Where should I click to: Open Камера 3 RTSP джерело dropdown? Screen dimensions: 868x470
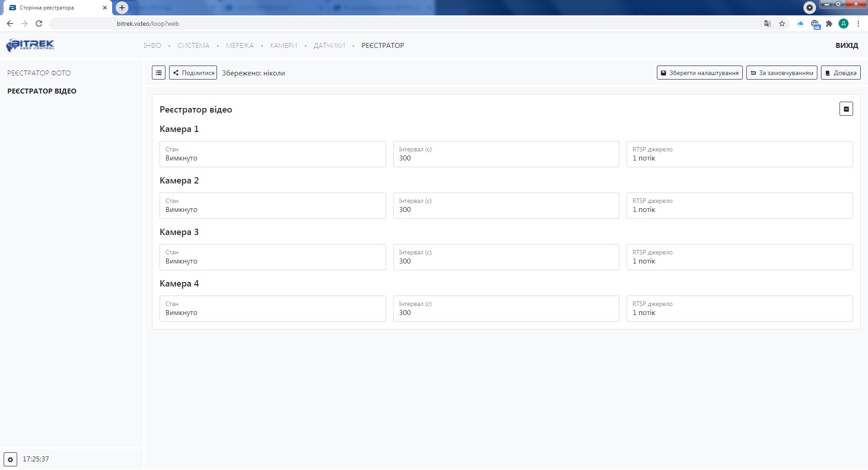point(739,257)
